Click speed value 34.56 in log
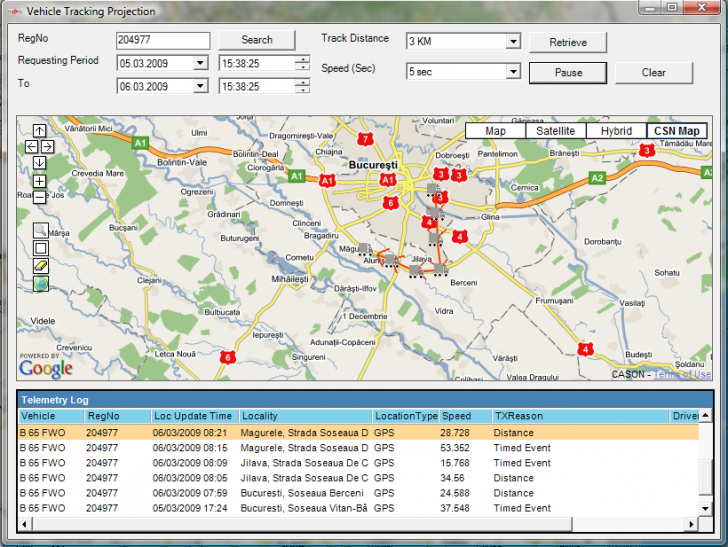 click(x=452, y=478)
